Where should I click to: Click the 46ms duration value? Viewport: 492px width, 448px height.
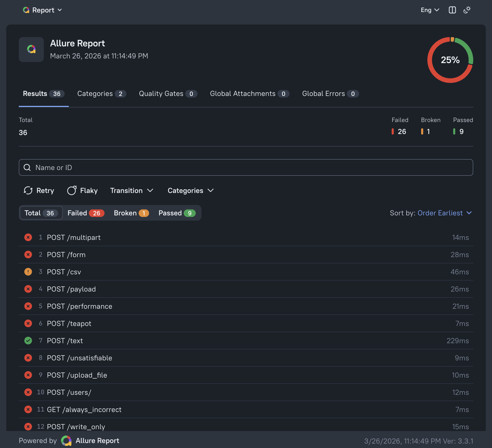click(460, 272)
